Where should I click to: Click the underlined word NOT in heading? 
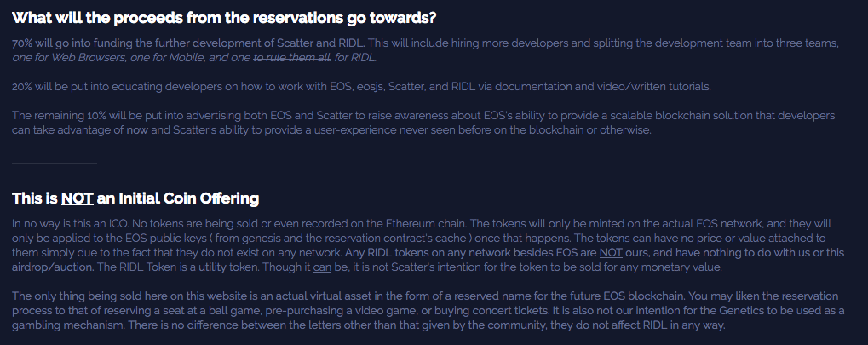(77, 198)
